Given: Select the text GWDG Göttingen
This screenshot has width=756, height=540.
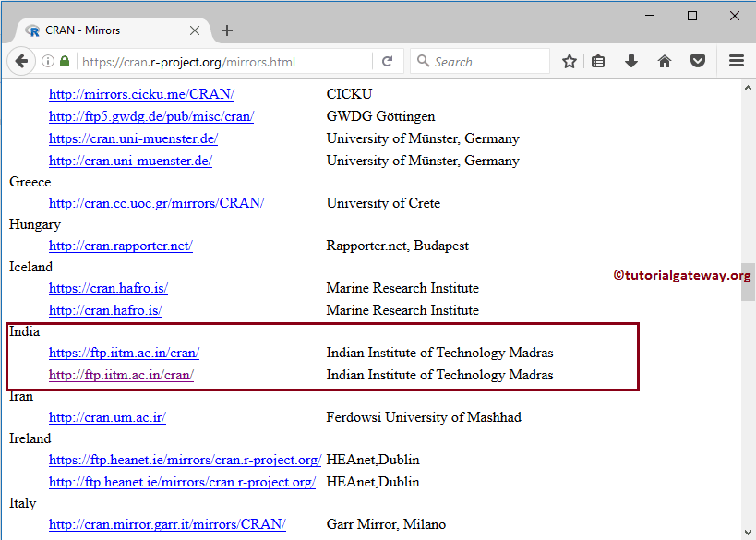Looking at the screenshot, I should (380, 116).
